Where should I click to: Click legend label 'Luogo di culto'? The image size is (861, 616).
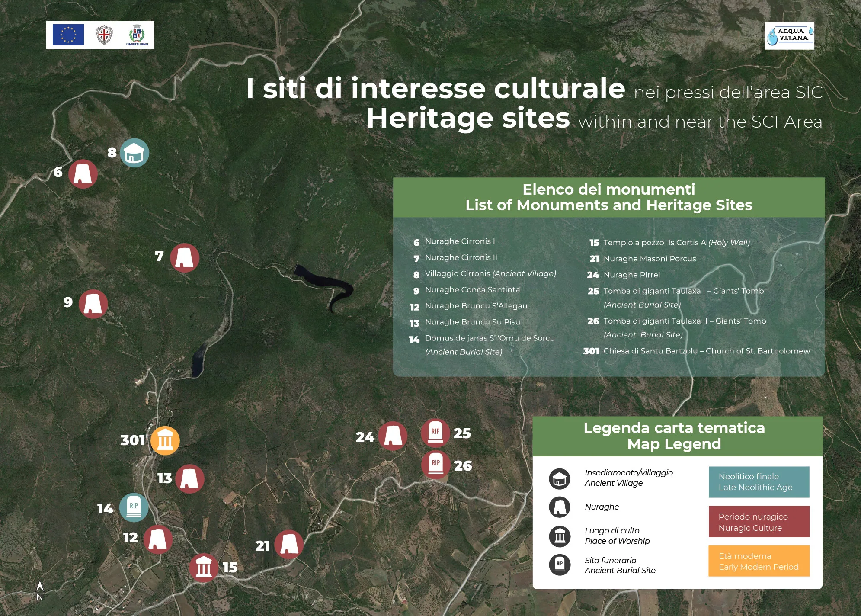[612, 530]
